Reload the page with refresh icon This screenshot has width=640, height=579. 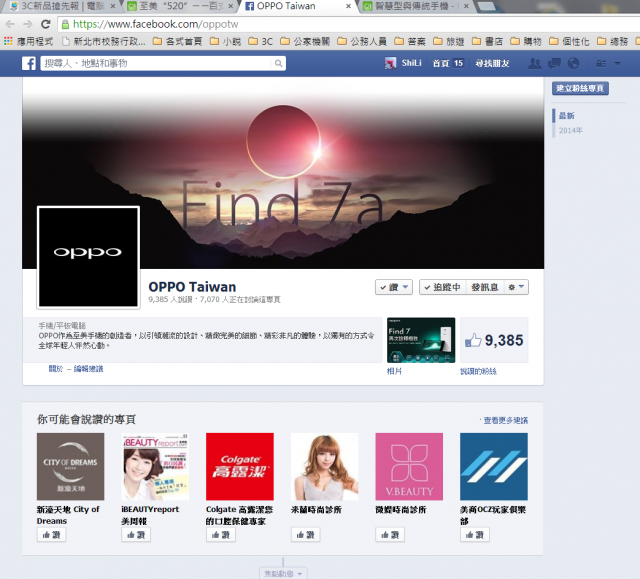point(46,24)
